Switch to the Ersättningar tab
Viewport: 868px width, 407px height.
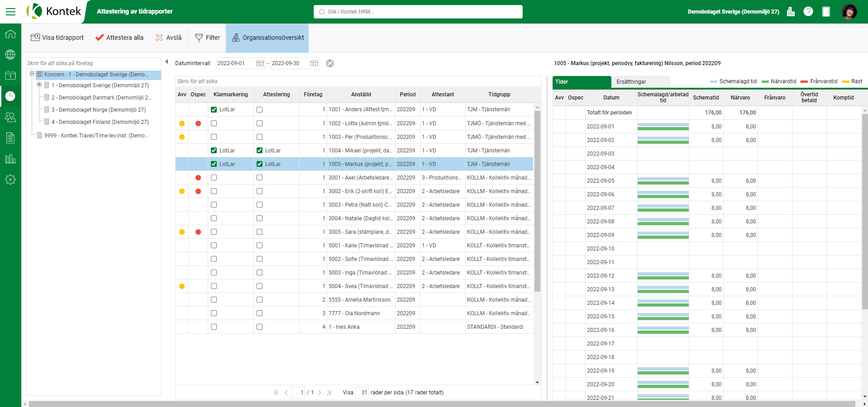tap(642, 82)
